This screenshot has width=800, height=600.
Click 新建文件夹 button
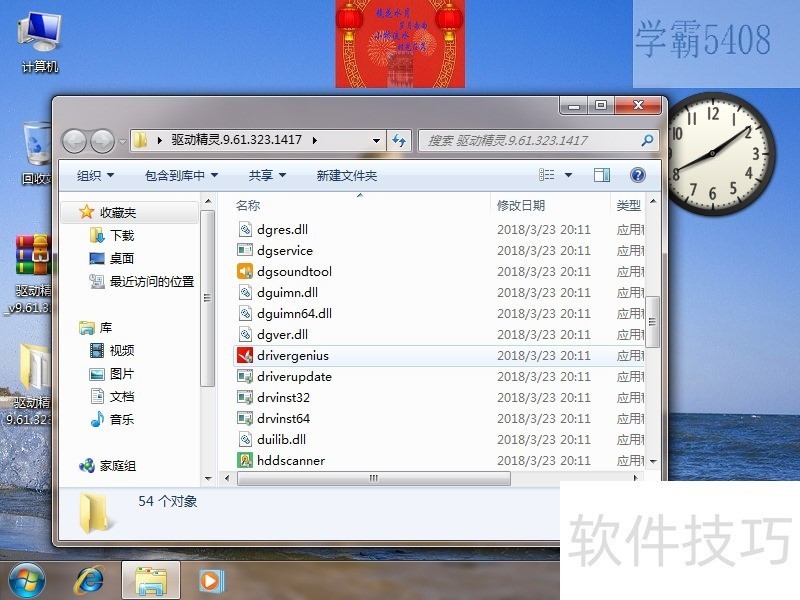point(346,176)
